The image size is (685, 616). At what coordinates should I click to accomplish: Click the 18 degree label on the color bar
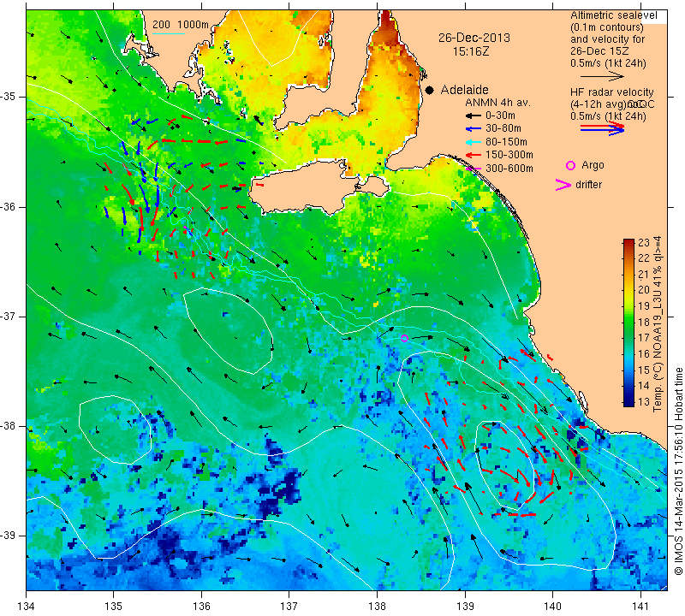click(644, 323)
